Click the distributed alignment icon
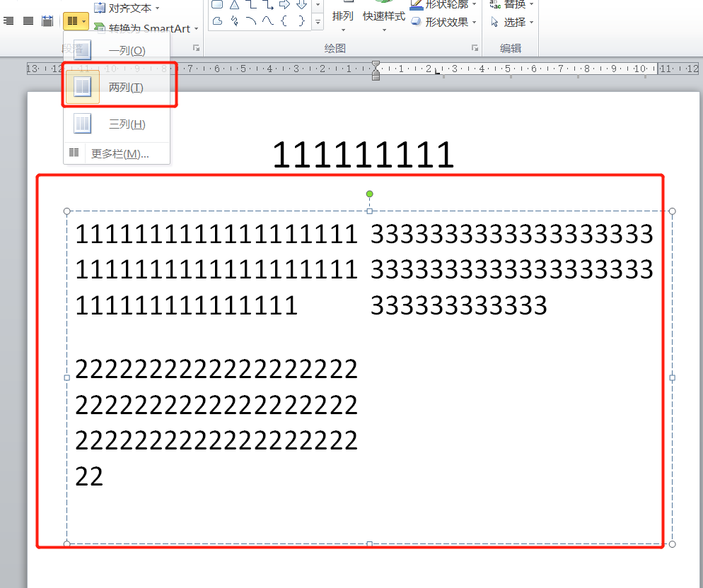 tap(47, 21)
